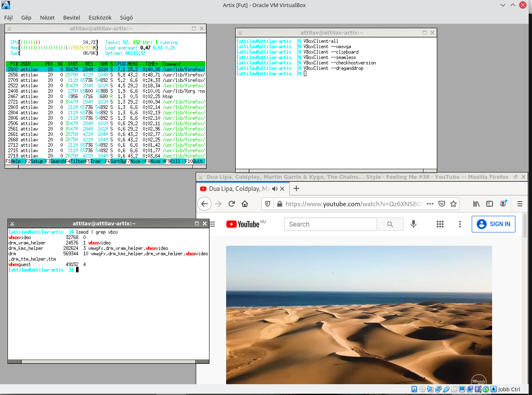The image size is (532, 395).
Task: Toggle Firefox sidebar icon
Action: (x=490, y=204)
